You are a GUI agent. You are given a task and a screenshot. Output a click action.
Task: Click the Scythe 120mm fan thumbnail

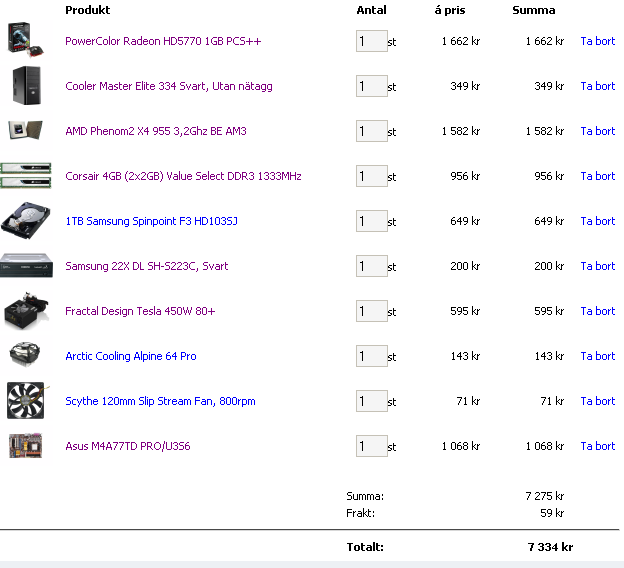click(x=24, y=400)
